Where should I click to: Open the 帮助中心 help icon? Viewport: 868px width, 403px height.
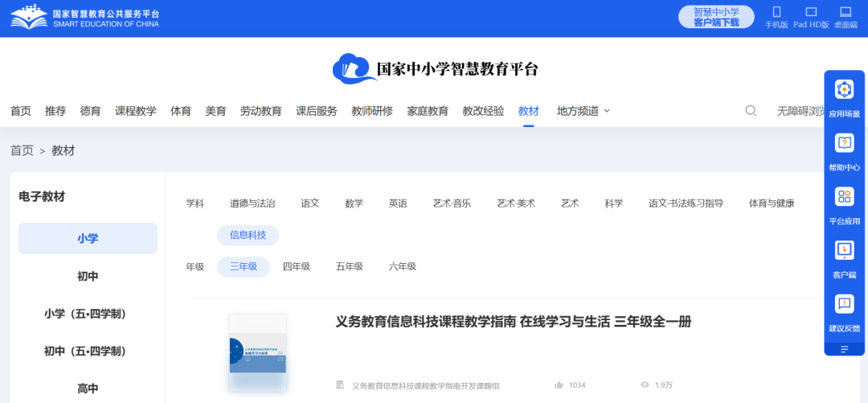tap(844, 143)
